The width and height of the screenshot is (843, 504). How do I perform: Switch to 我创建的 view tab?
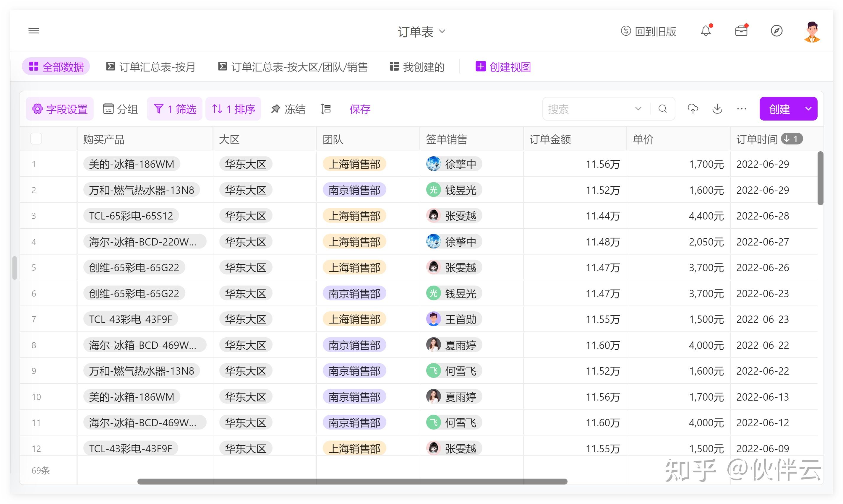pyautogui.click(x=417, y=66)
